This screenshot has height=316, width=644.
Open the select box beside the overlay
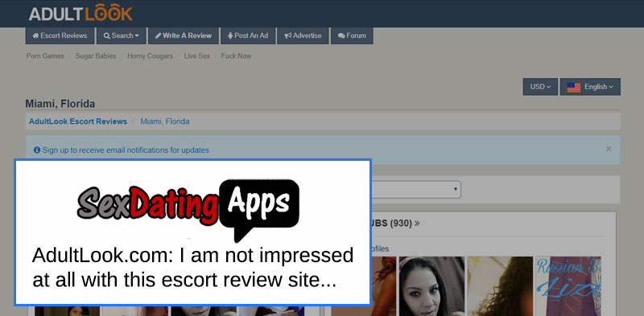[x=415, y=189]
